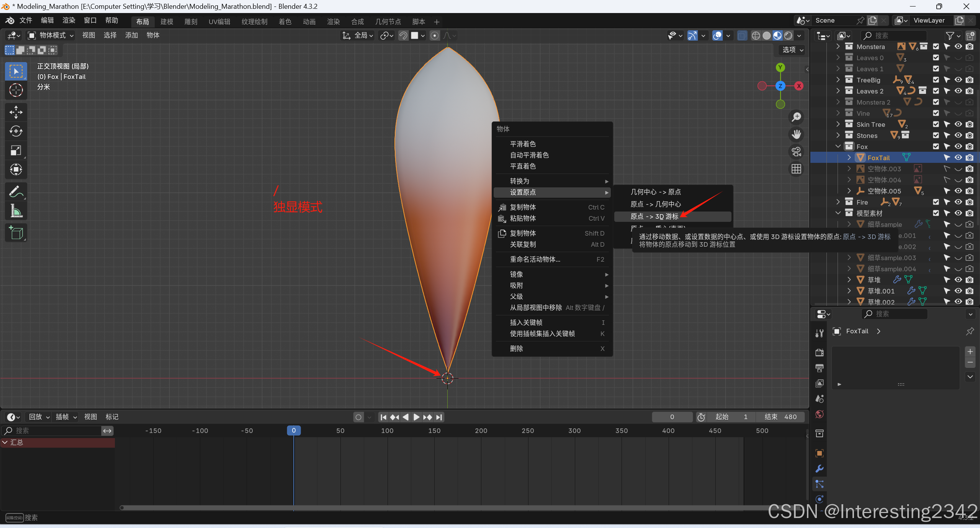Select the Move tool in toolbar
This screenshot has width=980, height=528.
coord(16,112)
